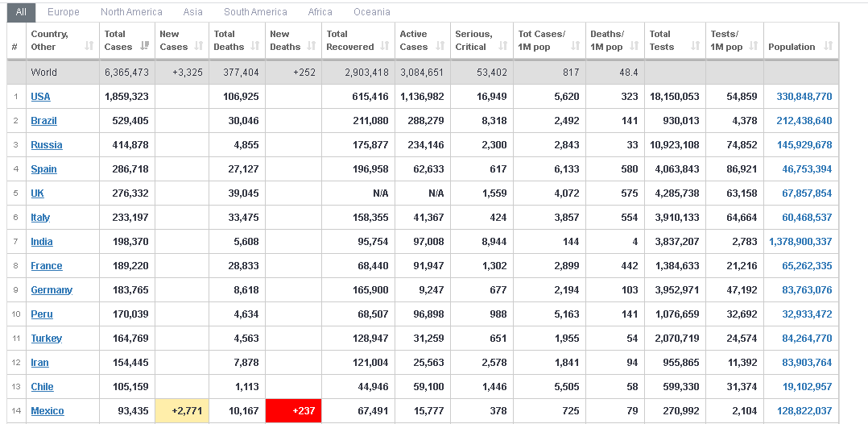Sort by Total Tests arrow icon
868x424 pixels.
click(696, 46)
